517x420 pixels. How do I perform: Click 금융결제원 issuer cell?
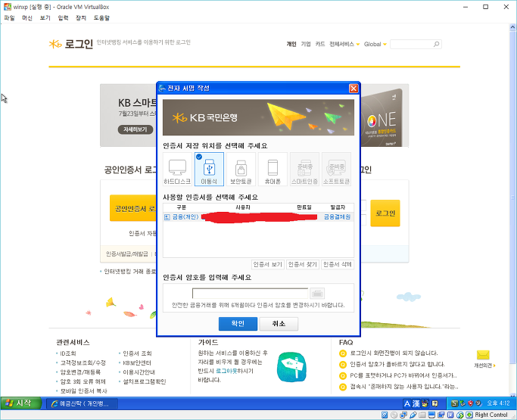tap(337, 217)
